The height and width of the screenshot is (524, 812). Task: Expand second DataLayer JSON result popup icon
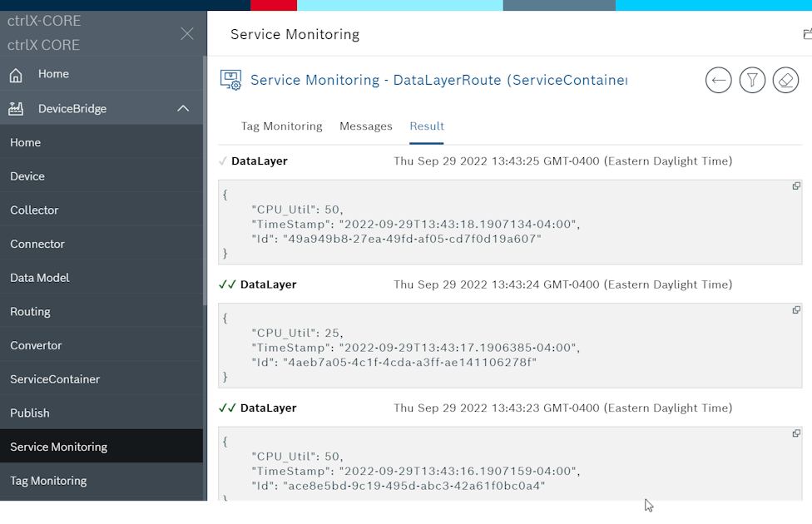click(796, 310)
